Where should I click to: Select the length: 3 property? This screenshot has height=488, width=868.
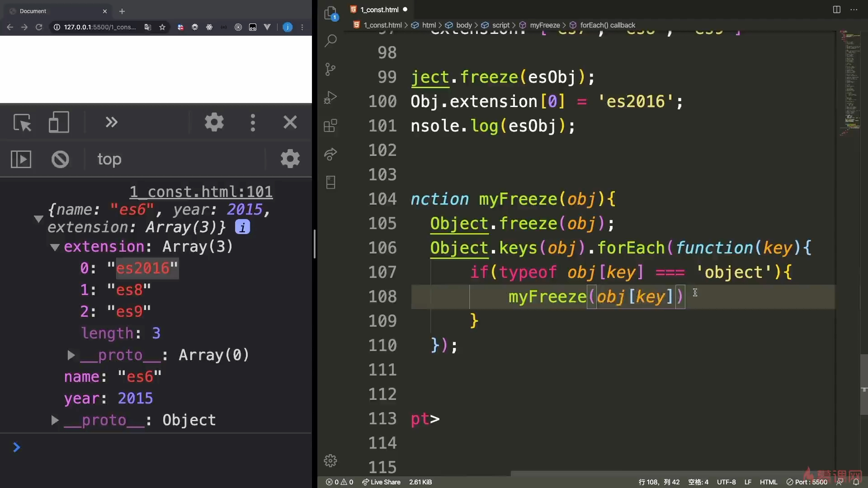121,333
